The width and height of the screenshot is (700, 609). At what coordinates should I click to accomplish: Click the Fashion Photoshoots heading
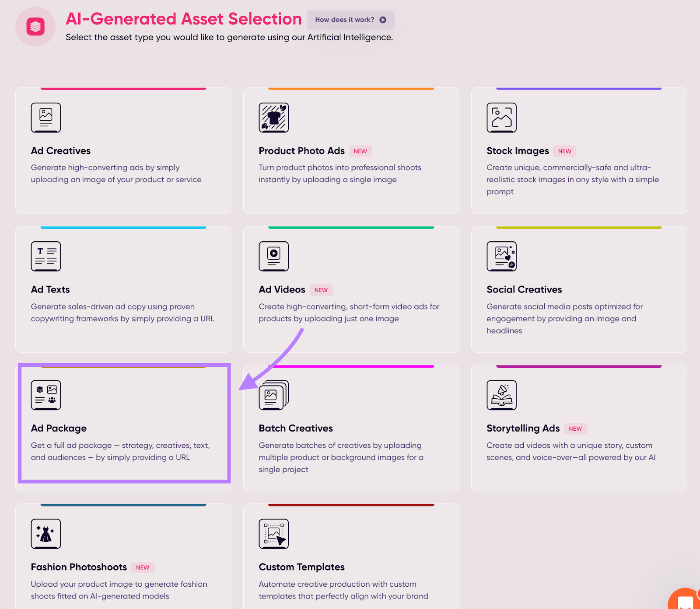click(x=79, y=567)
